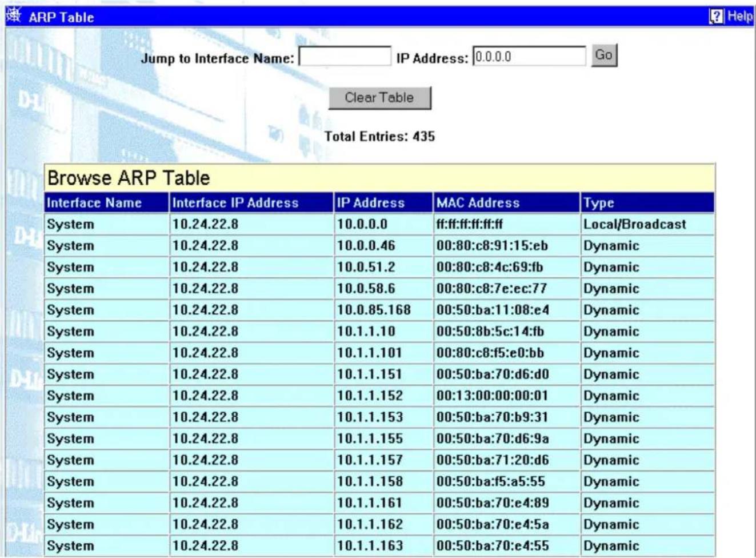This screenshot has width=756, height=558.
Task: Click the ARP Table title text
Action: click(x=61, y=17)
